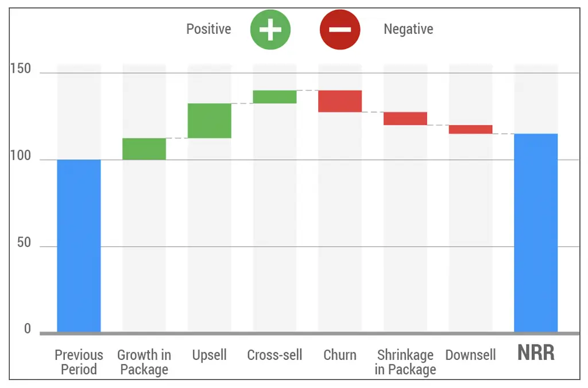The image size is (588, 388).
Task: Click the Previous Period axis label
Action: click(79, 362)
